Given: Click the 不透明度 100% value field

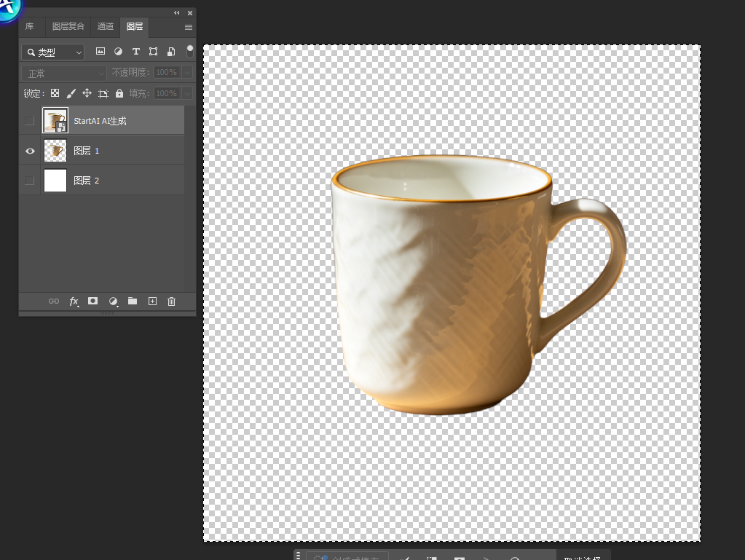Looking at the screenshot, I should tap(167, 72).
